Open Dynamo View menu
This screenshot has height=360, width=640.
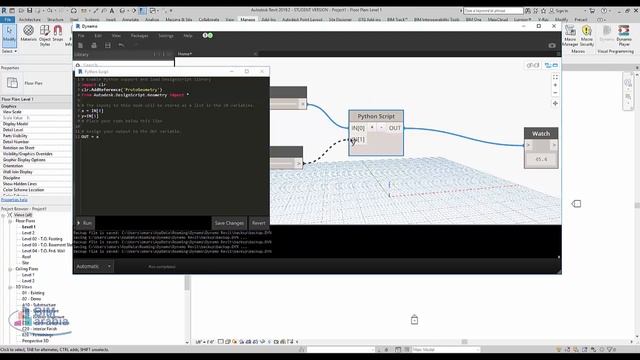click(116, 36)
